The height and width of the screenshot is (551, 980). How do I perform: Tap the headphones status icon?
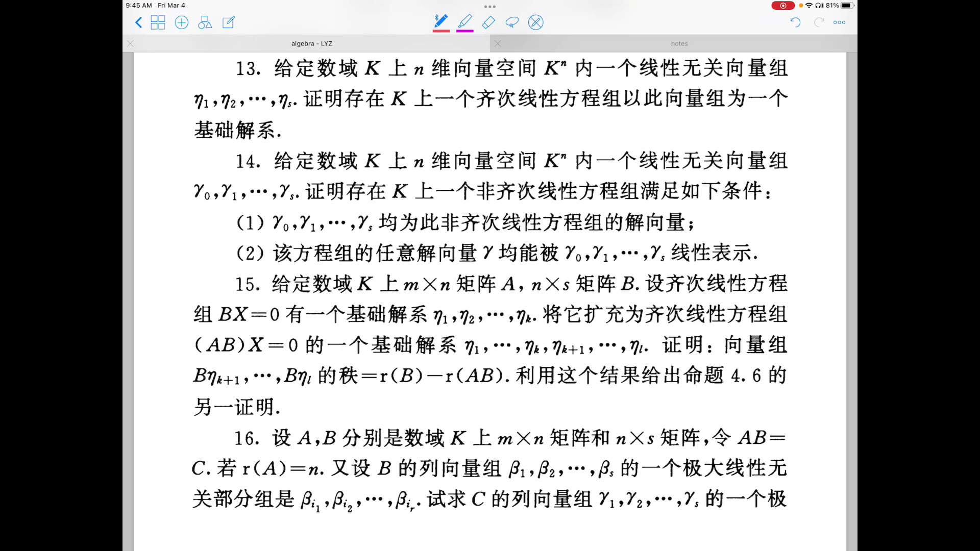click(819, 6)
